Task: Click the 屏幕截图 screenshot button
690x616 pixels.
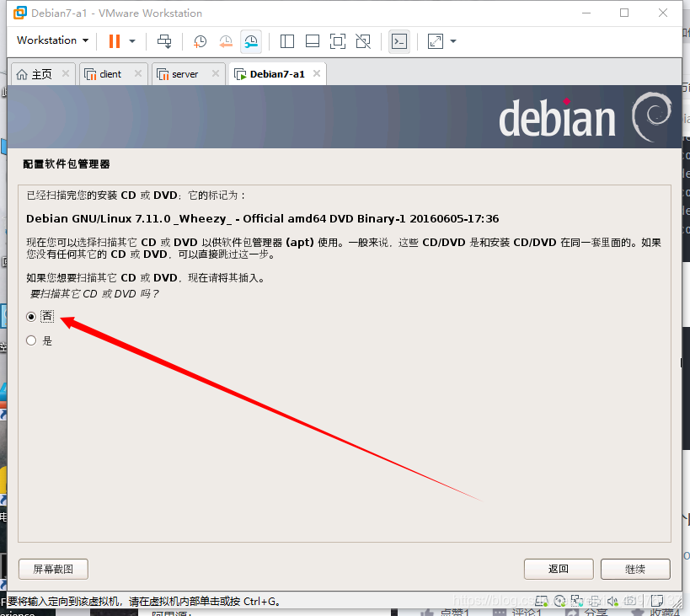Action: click(53, 569)
